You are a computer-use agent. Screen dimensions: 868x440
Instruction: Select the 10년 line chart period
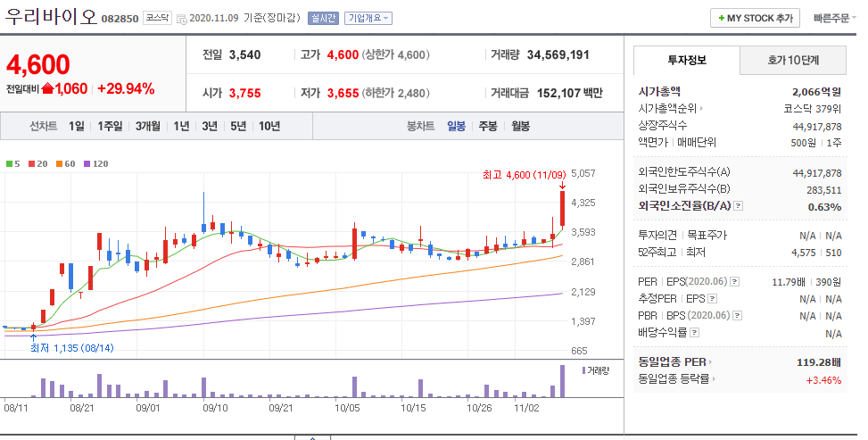(269, 127)
